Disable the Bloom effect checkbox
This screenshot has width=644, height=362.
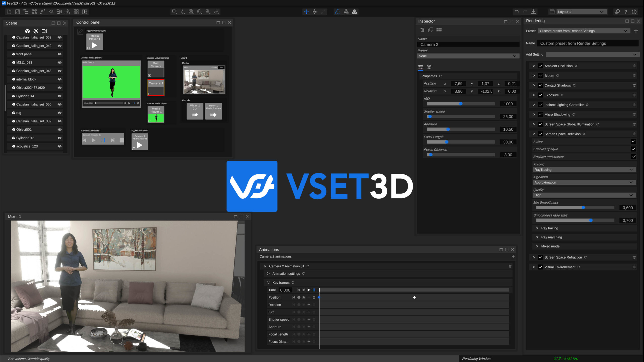(540, 76)
